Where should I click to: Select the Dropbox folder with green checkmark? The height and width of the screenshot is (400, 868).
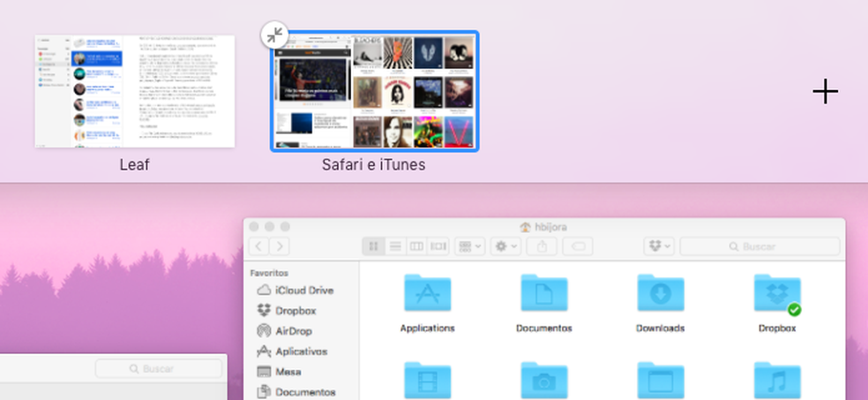pos(777,294)
